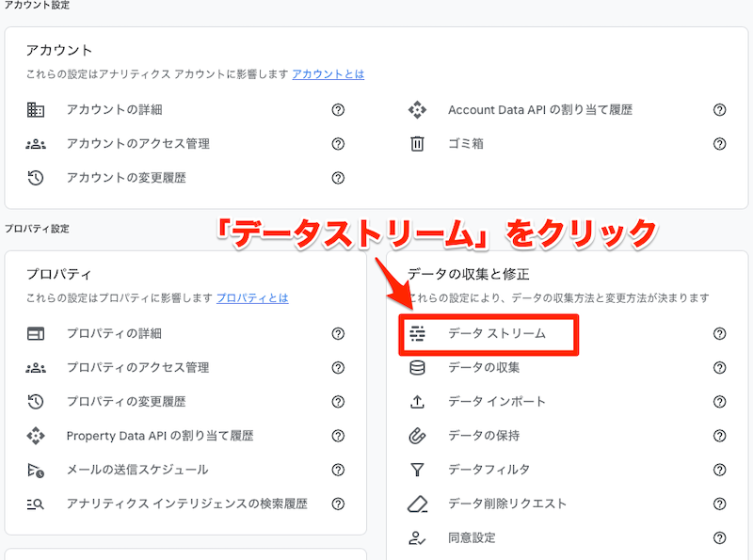This screenshot has height=560, width=753.
Task: Click the trash can icon beside ゴミ箱
Action: (417, 144)
